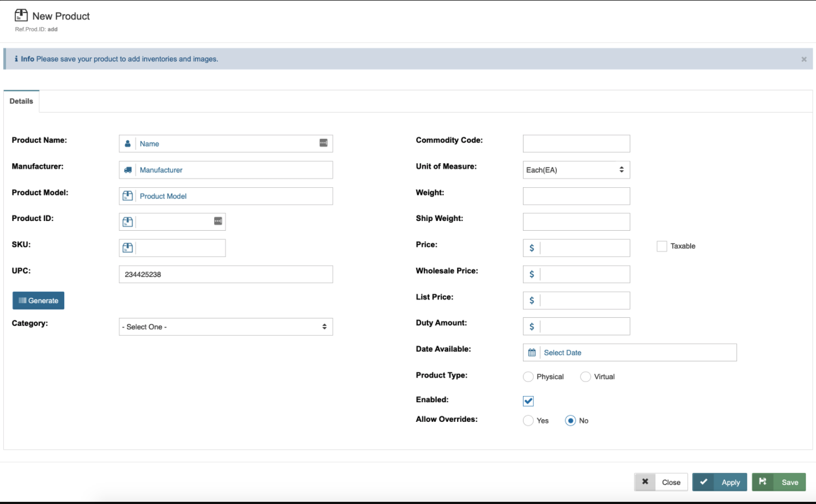Click the truck icon beside Manufacturer field

127,170
